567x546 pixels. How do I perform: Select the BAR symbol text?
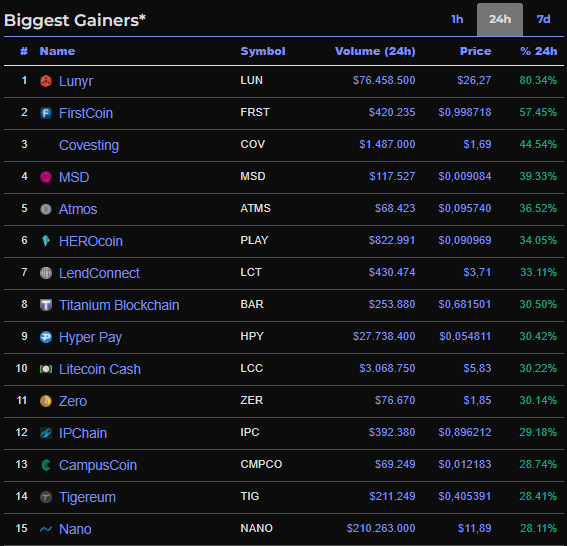click(x=252, y=304)
